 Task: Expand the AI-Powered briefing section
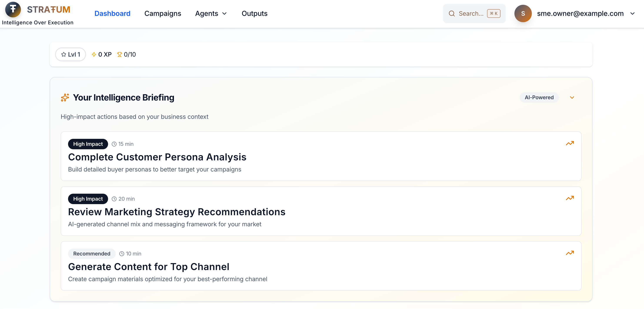pyautogui.click(x=572, y=97)
